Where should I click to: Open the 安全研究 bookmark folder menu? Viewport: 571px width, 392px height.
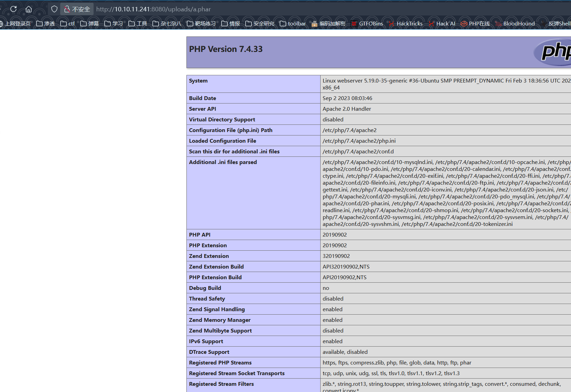click(260, 23)
